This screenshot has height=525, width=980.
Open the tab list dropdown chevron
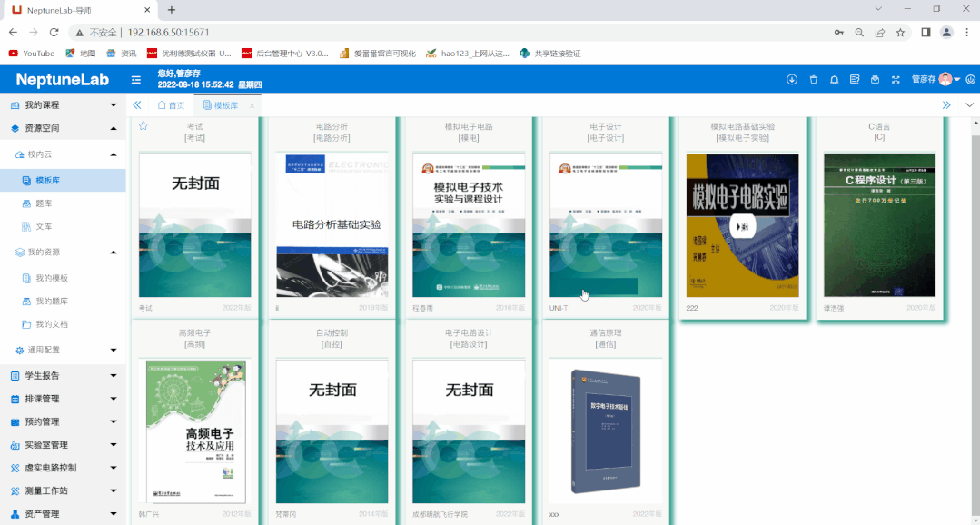click(968, 105)
